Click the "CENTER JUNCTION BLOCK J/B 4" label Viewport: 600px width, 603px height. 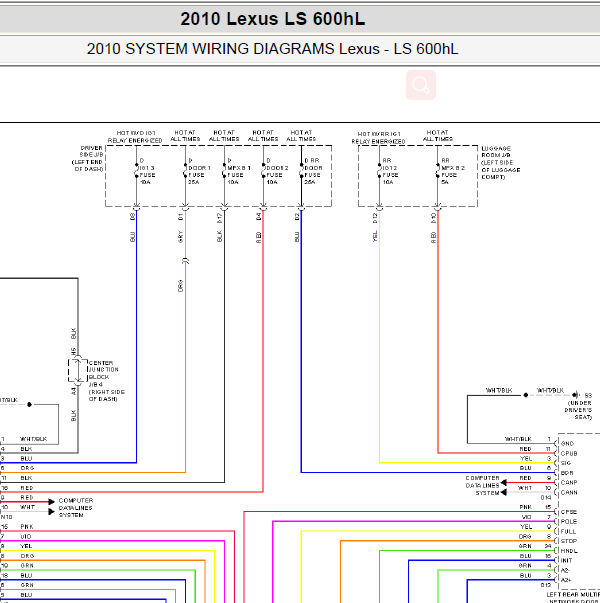[x=107, y=381]
